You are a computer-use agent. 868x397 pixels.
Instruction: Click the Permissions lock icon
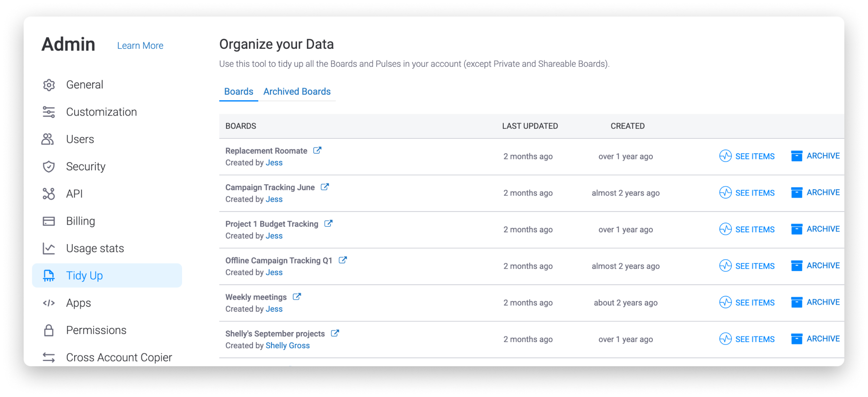point(49,330)
